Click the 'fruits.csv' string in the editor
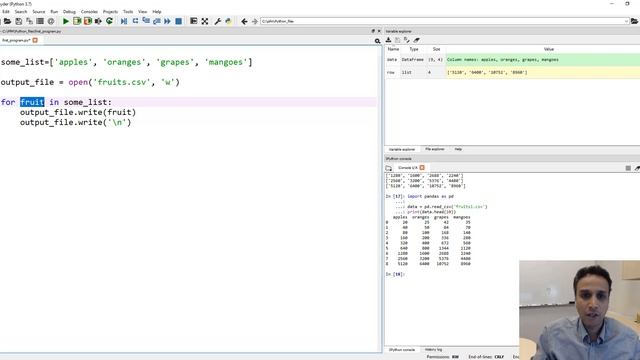 122,82
